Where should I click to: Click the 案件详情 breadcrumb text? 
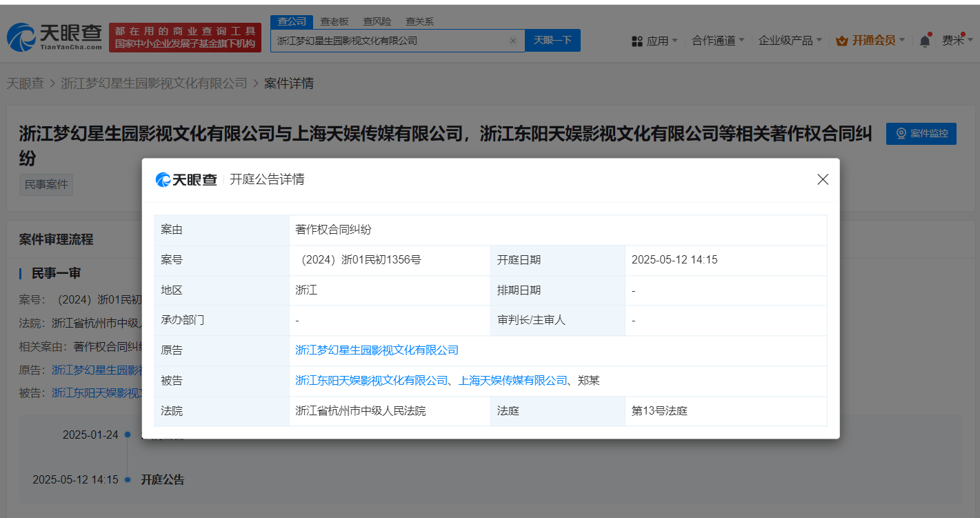[x=289, y=83]
